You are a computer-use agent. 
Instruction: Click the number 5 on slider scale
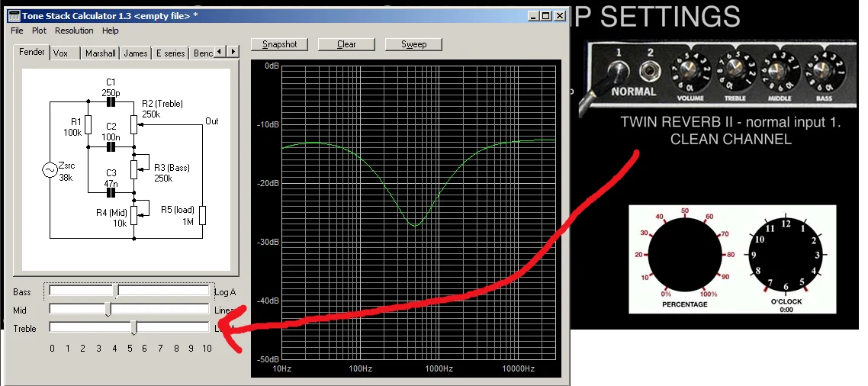[x=130, y=349]
